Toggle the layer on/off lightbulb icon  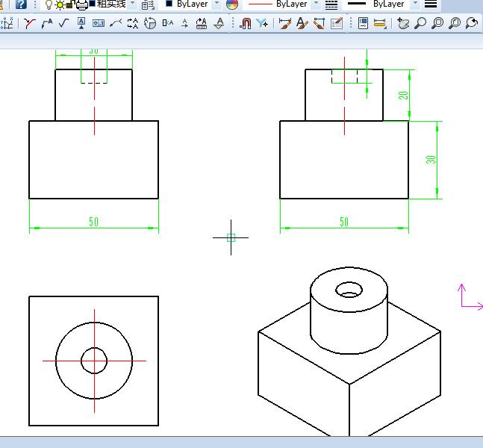[x=49, y=4]
